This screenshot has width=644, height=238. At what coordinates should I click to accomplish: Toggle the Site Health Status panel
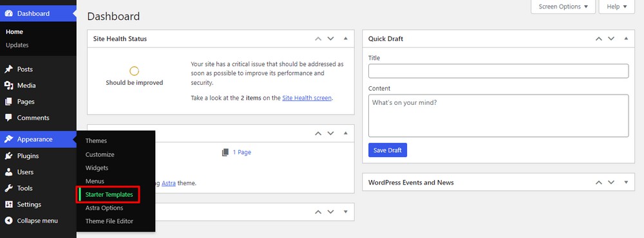pos(345,39)
